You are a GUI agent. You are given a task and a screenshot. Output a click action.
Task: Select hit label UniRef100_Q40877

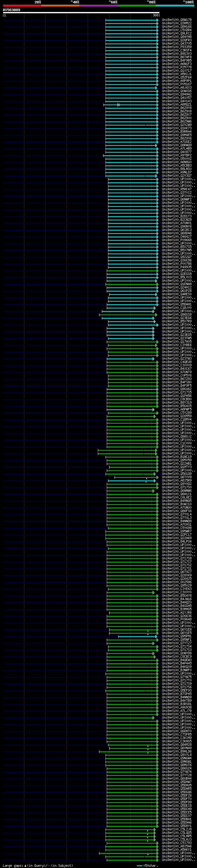177,152
